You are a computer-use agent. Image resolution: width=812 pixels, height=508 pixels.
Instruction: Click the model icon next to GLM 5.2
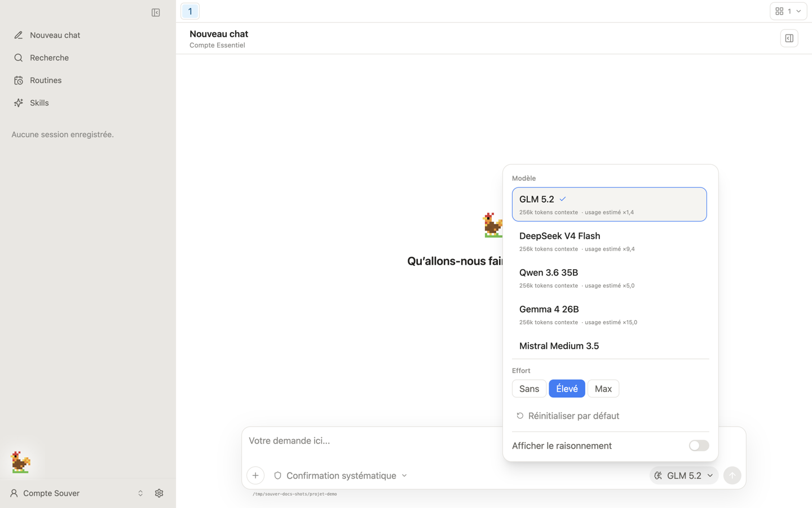[x=658, y=475]
